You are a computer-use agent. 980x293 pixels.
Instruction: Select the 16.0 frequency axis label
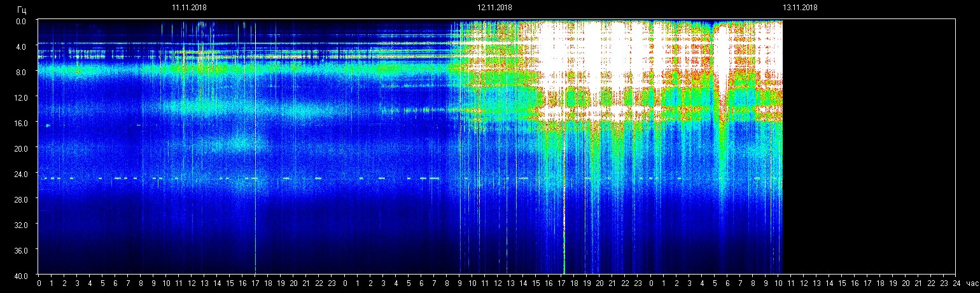click(x=21, y=122)
